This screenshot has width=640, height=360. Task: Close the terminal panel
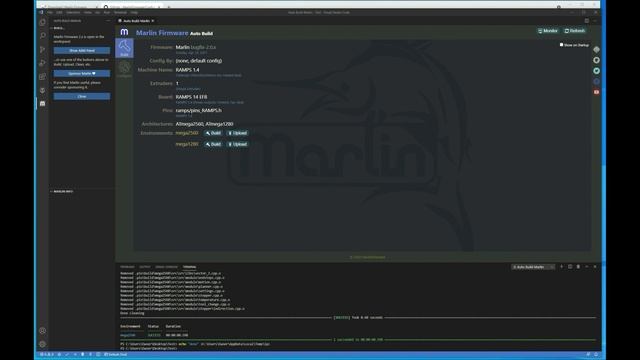tap(595, 267)
